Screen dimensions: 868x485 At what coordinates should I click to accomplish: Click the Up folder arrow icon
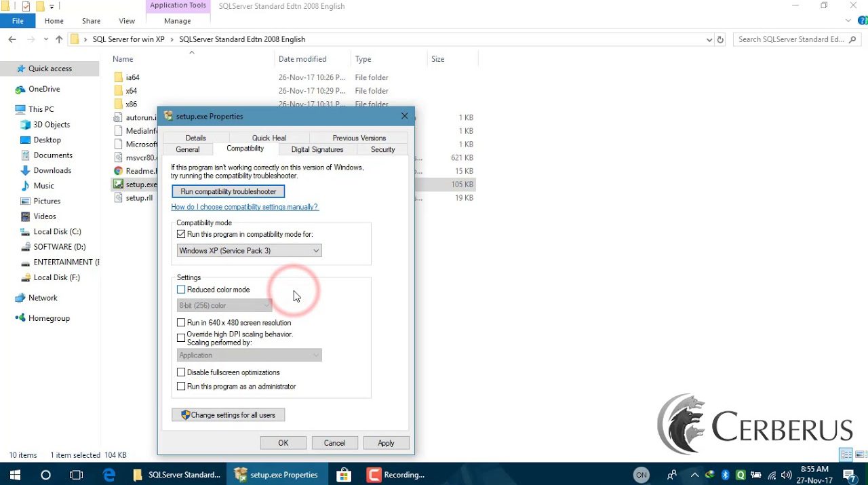tap(59, 39)
